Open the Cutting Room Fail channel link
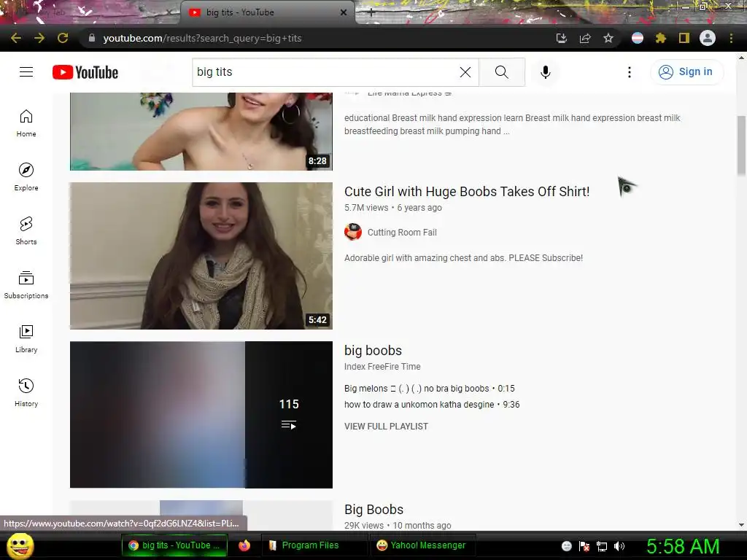The height and width of the screenshot is (560, 747). point(402,233)
